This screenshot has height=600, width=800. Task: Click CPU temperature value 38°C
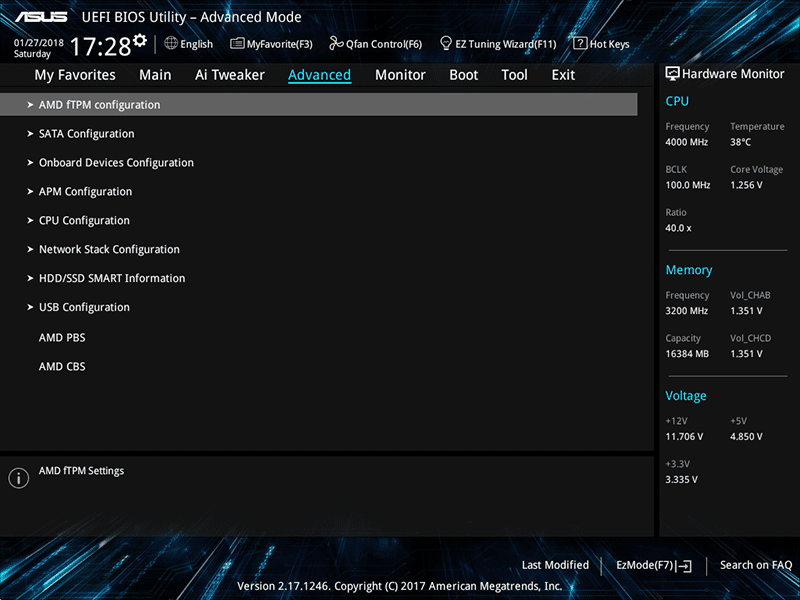[740, 142]
